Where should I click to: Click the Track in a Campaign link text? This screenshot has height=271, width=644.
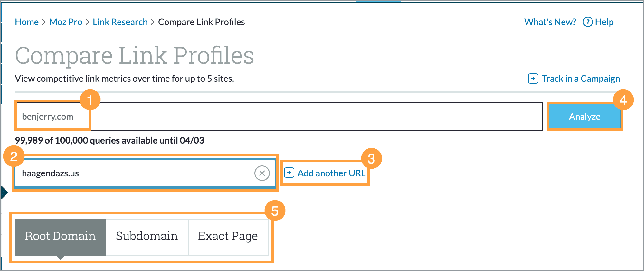[581, 79]
